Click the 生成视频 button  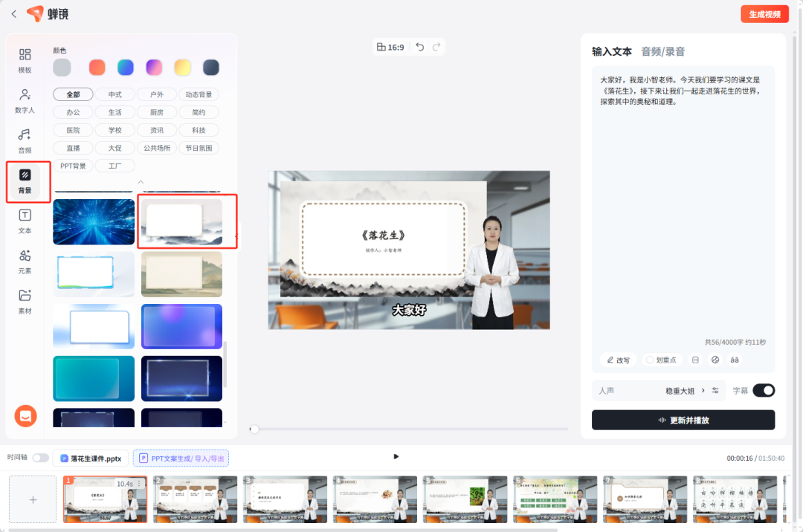pyautogui.click(x=764, y=14)
